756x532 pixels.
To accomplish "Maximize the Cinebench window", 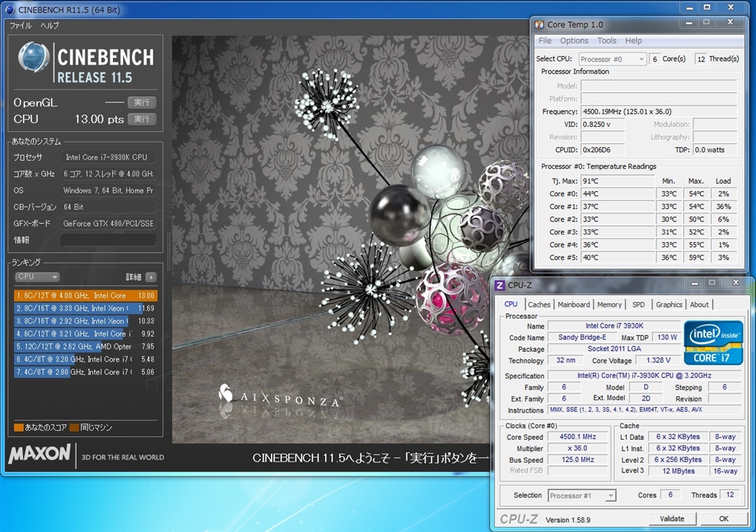I will pos(707,7).
